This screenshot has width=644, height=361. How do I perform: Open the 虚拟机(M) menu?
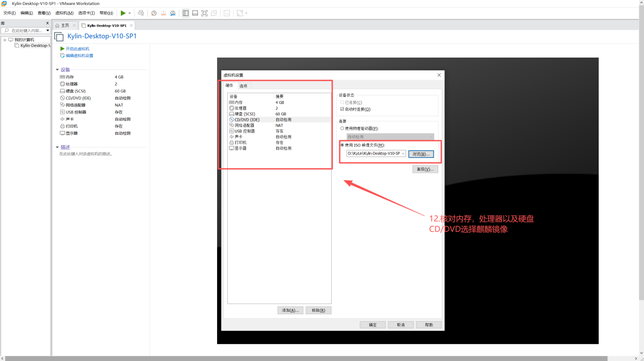pyautogui.click(x=64, y=13)
